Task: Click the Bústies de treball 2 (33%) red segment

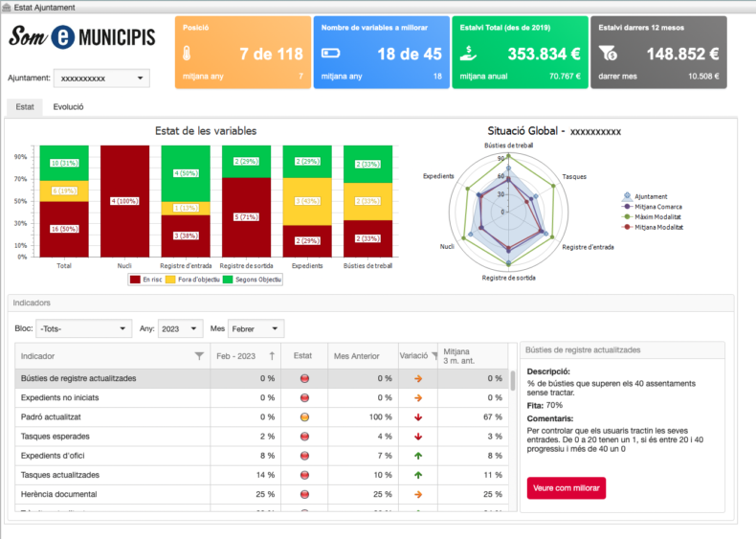Action: click(x=367, y=238)
